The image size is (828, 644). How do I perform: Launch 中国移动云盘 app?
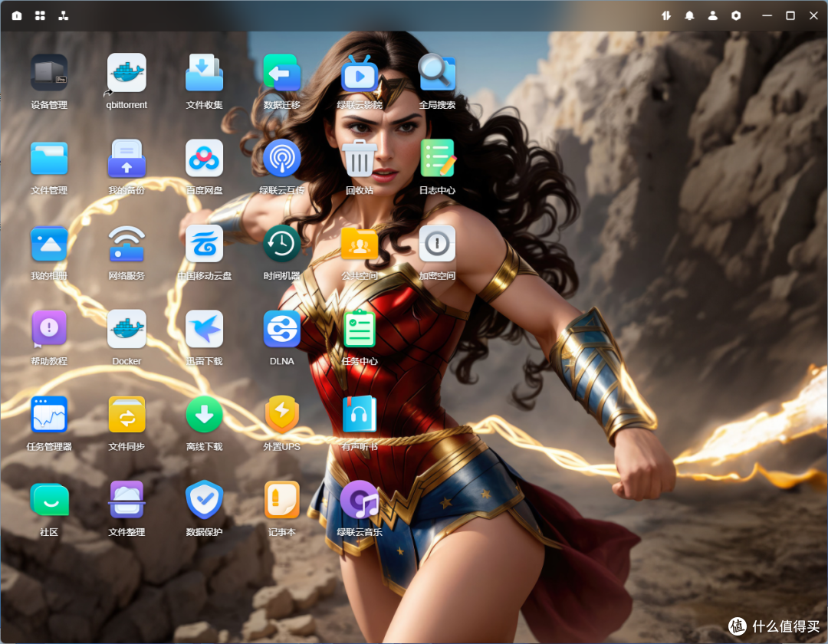point(205,244)
